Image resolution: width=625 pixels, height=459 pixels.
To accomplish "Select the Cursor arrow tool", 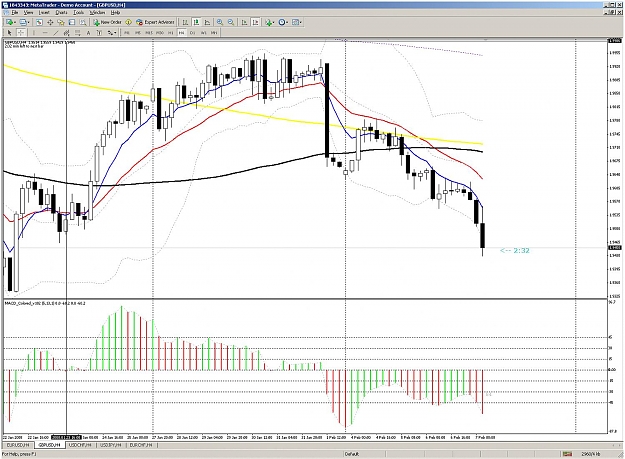I will click(x=10, y=33).
